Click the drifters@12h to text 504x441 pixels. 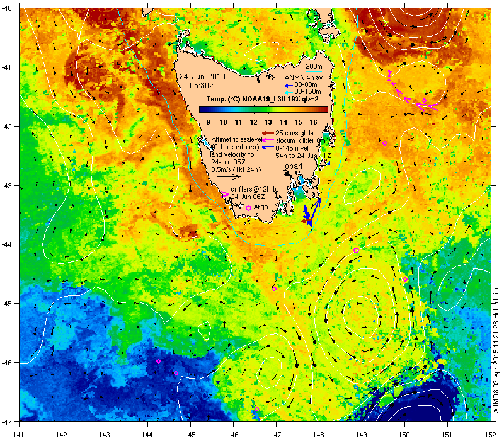(x=255, y=189)
